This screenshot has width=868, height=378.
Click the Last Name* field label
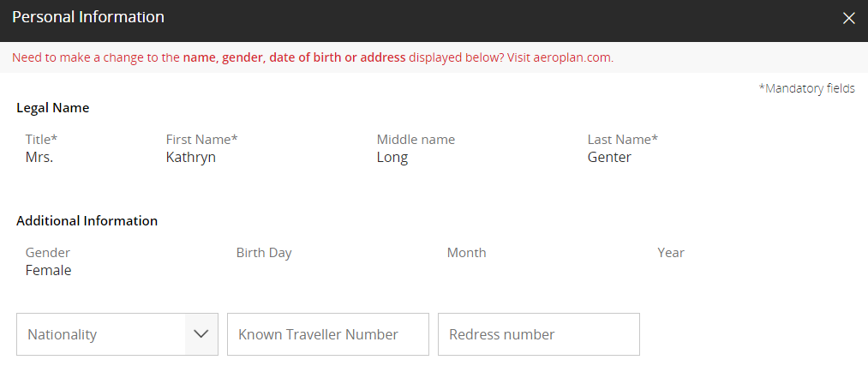pyautogui.click(x=622, y=140)
